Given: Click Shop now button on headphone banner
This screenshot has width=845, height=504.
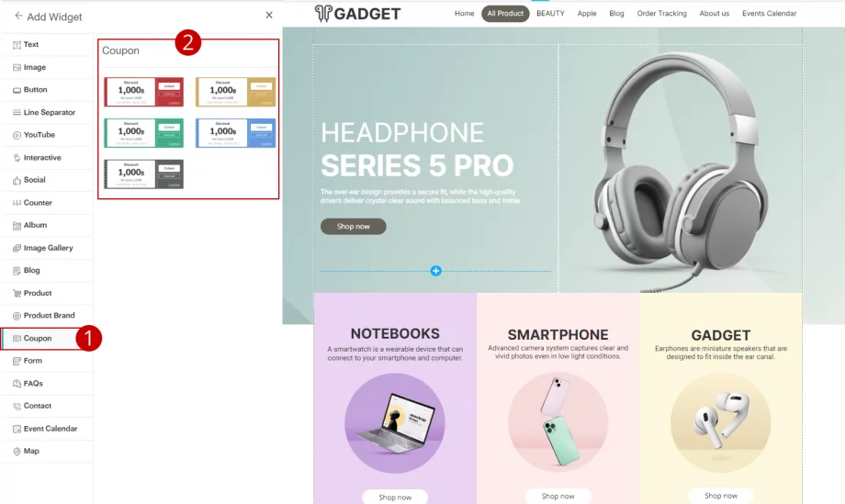Looking at the screenshot, I should click(x=353, y=226).
